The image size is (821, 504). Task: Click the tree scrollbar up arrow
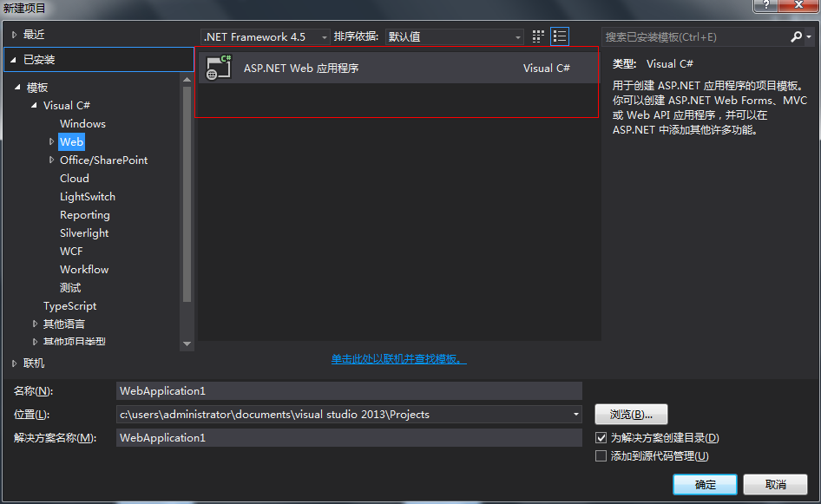pyautogui.click(x=187, y=80)
